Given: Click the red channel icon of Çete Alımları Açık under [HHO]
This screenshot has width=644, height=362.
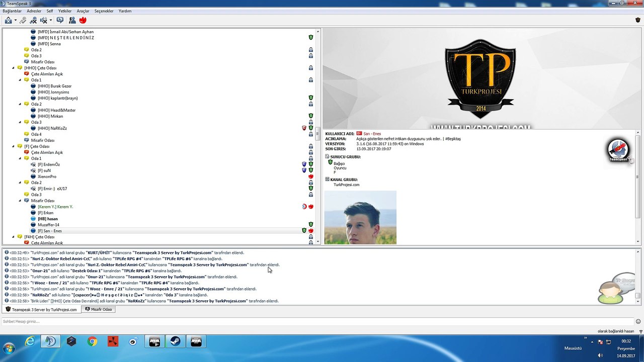Looking at the screenshot, I should point(27,74).
